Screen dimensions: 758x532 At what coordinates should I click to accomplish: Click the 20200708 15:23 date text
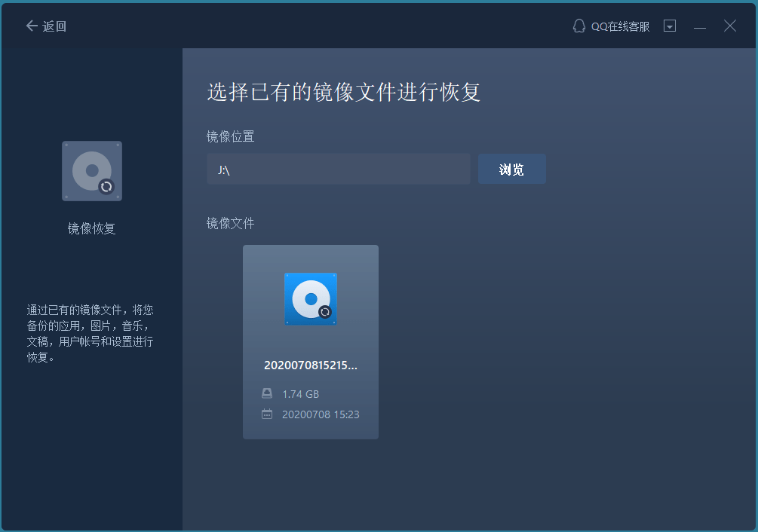pyautogui.click(x=321, y=414)
